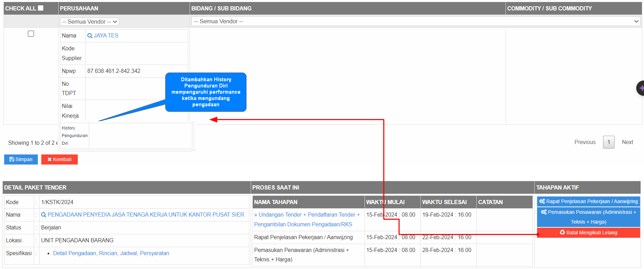The image size is (644, 269).
Task: Expand the Bidang / Sub Bidang vendor dropdown
Action: (415, 22)
